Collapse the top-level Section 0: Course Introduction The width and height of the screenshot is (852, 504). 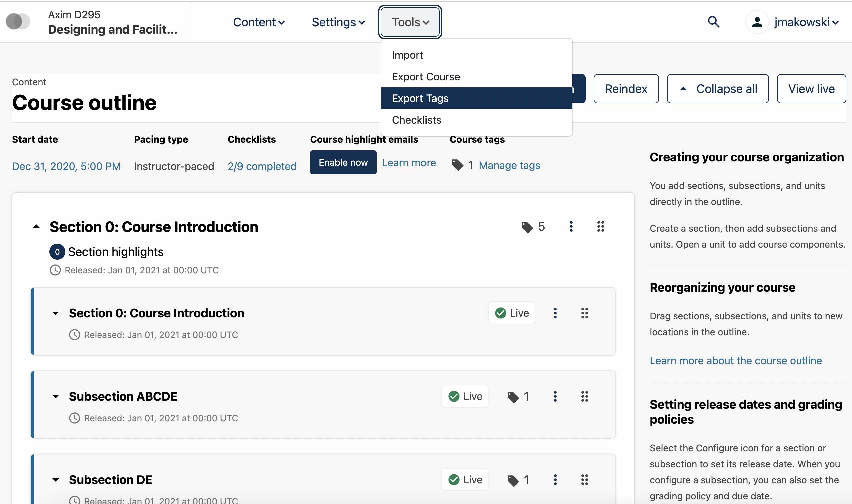[x=36, y=227]
